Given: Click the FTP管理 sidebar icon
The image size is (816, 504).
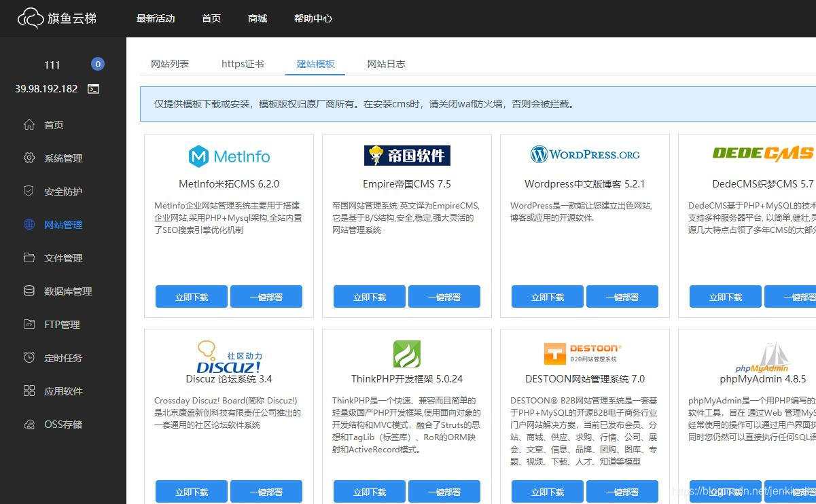Looking at the screenshot, I should pos(29,324).
